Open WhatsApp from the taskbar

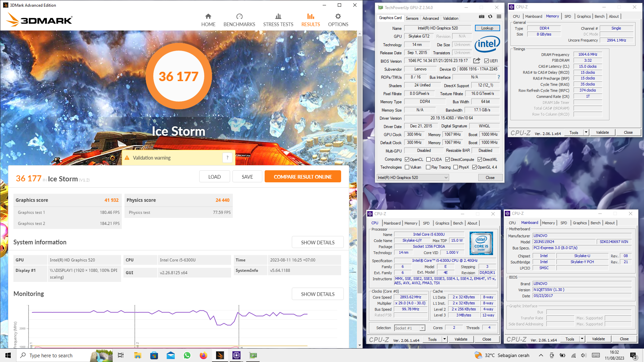click(187, 355)
